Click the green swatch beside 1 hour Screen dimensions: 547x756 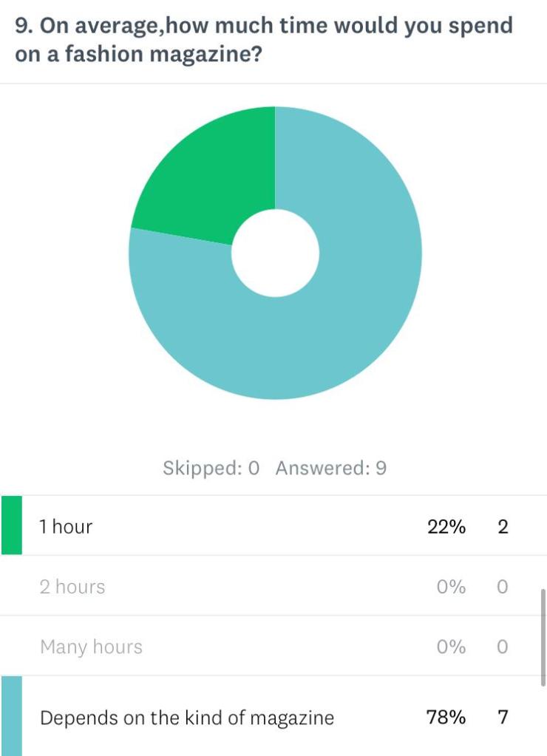(x=11, y=525)
